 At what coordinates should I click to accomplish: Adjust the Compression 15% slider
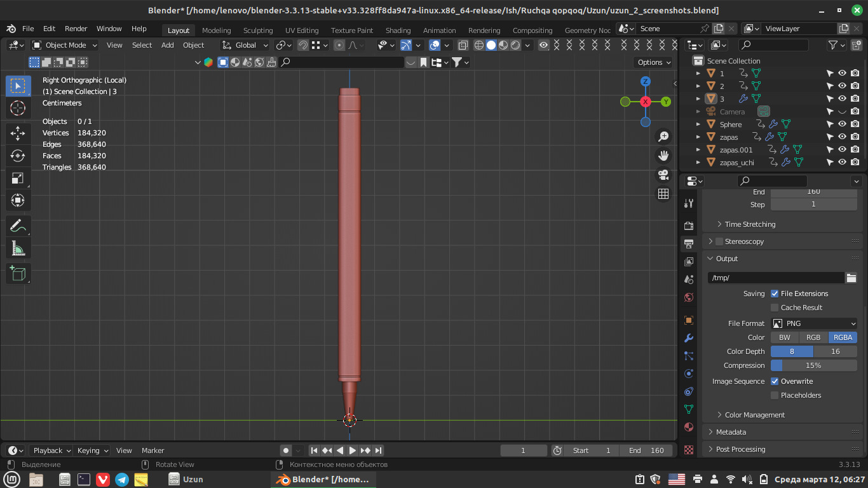click(x=814, y=365)
